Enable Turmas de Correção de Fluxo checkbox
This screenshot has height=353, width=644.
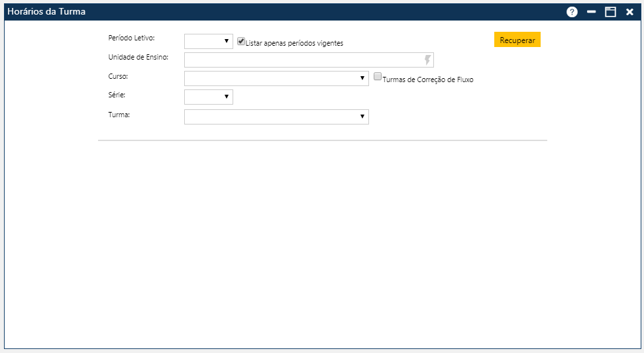pyautogui.click(x=378, y=77)
